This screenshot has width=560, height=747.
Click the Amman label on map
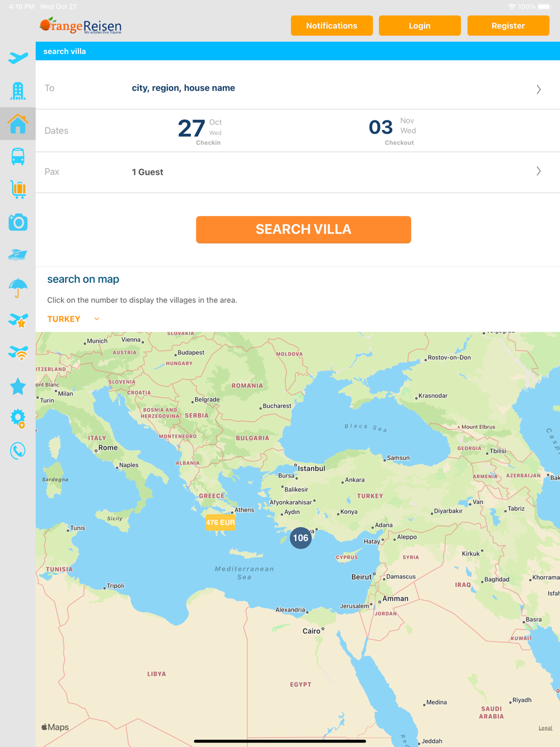pos(395,599)
